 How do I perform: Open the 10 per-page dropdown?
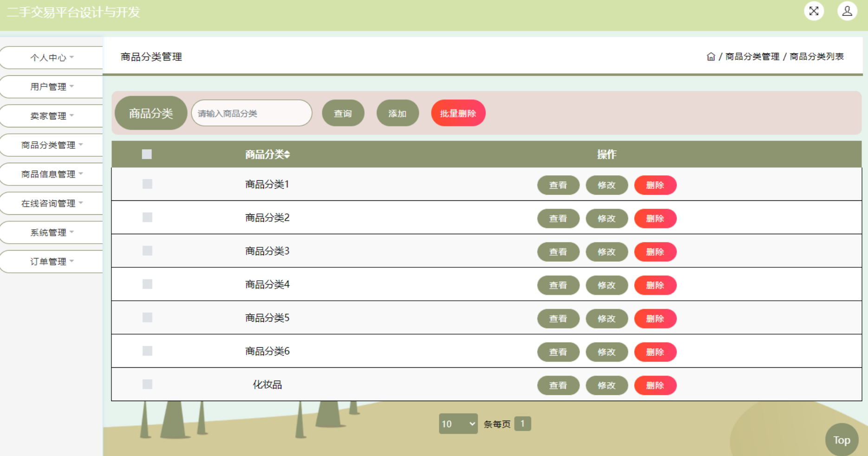pos(458,424)
